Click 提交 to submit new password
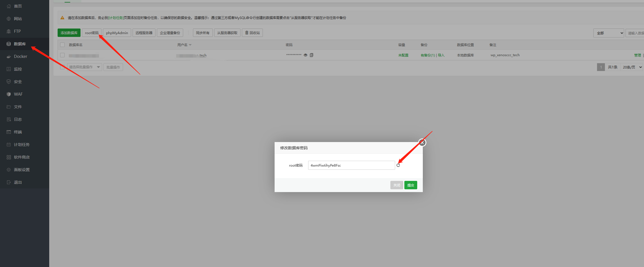644x267 pixels. [411, 185]
